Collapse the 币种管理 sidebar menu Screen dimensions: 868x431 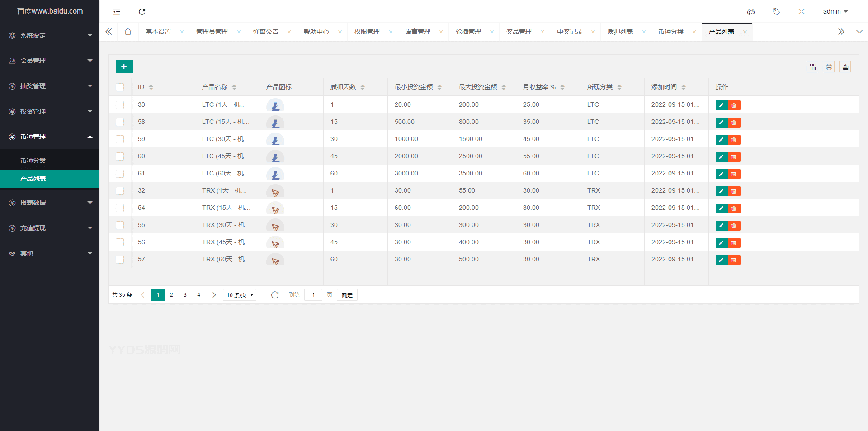pos(50,137)
